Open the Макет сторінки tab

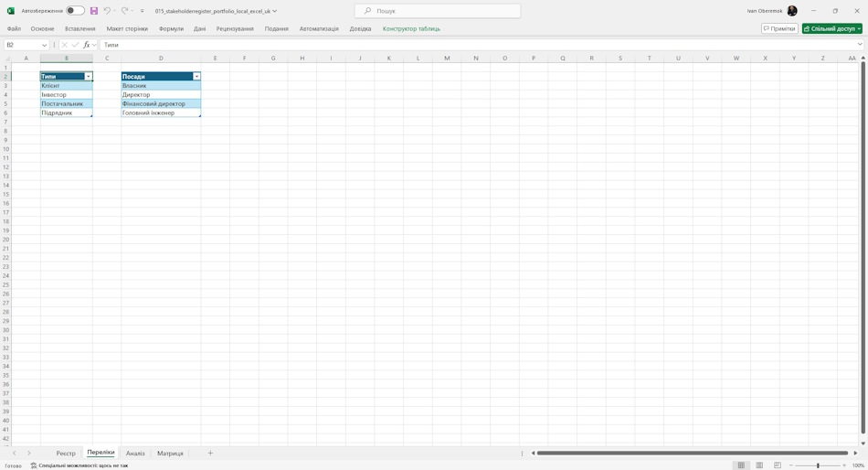pos(127,29)
